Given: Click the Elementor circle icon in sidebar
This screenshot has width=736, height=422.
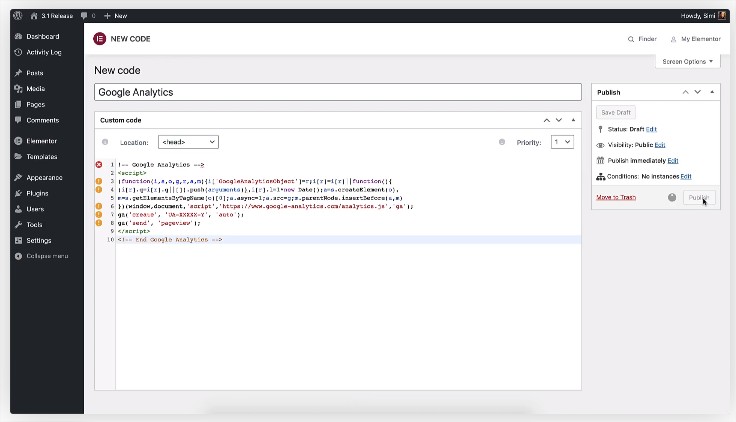Looking at the screenshot, I should tap(18, 141).
